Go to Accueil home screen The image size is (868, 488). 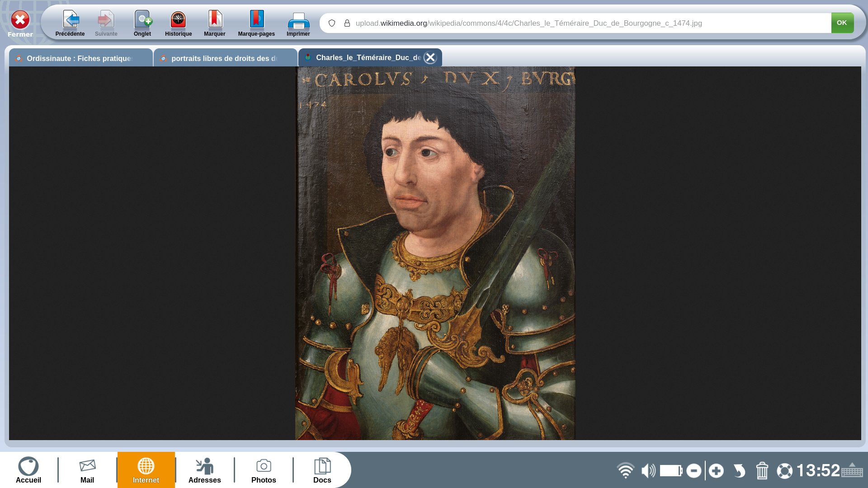pyautogui.click(x=28, y=470)
